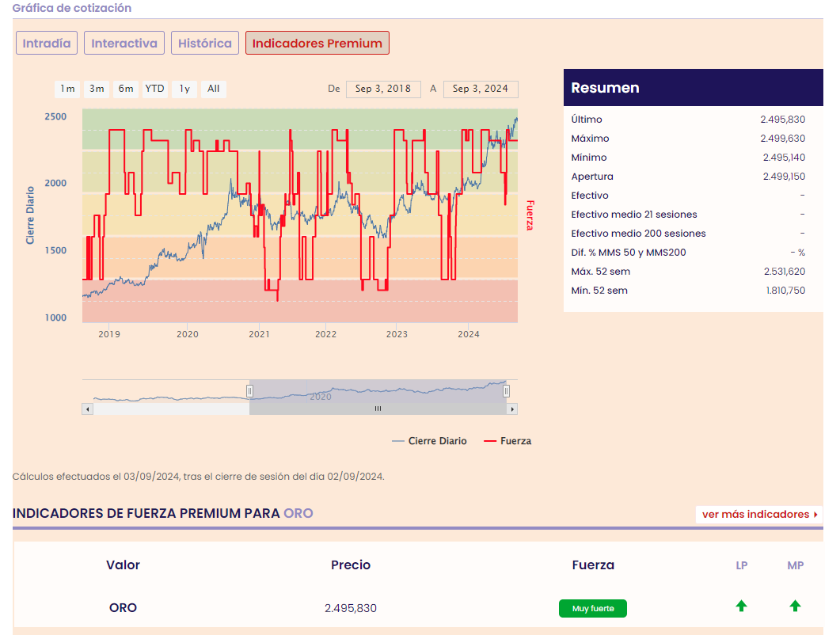The width and height of the screenshot is (840, 635).
Task: Switch to the Intradía tab
Action: tap(47, 44)
